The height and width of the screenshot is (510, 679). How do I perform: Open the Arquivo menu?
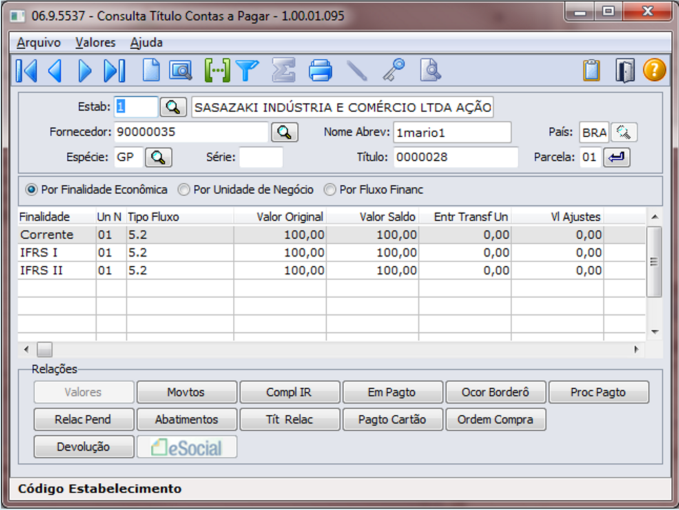pyautogui.click(x=39, y=42)
